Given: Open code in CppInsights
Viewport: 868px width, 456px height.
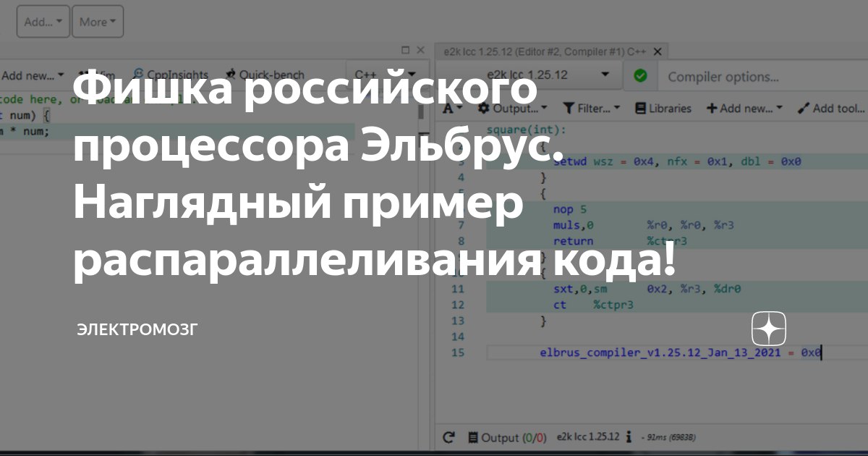Looking at the screenshot, I should click(171, 75).
